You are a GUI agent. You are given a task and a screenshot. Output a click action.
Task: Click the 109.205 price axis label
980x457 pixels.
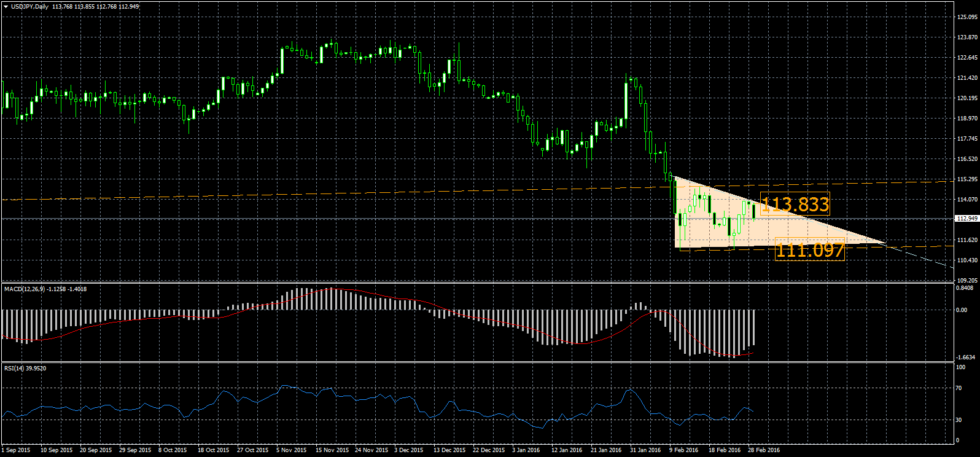[x=967, y=281]
